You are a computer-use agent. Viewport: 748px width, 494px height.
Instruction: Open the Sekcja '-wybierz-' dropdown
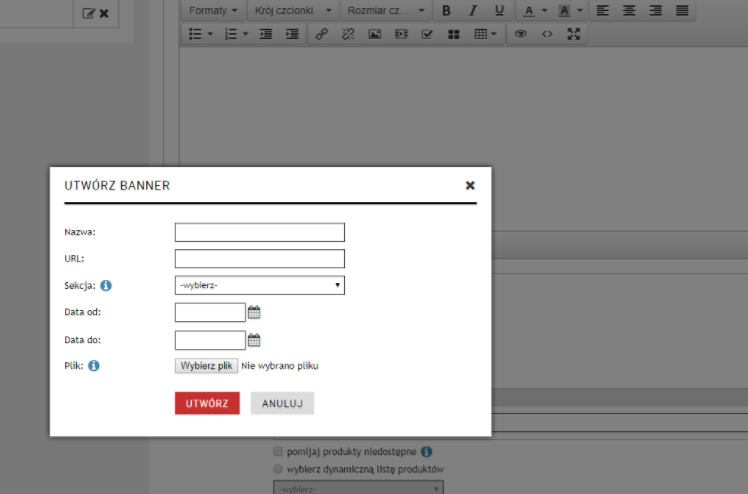pos(259,286)
